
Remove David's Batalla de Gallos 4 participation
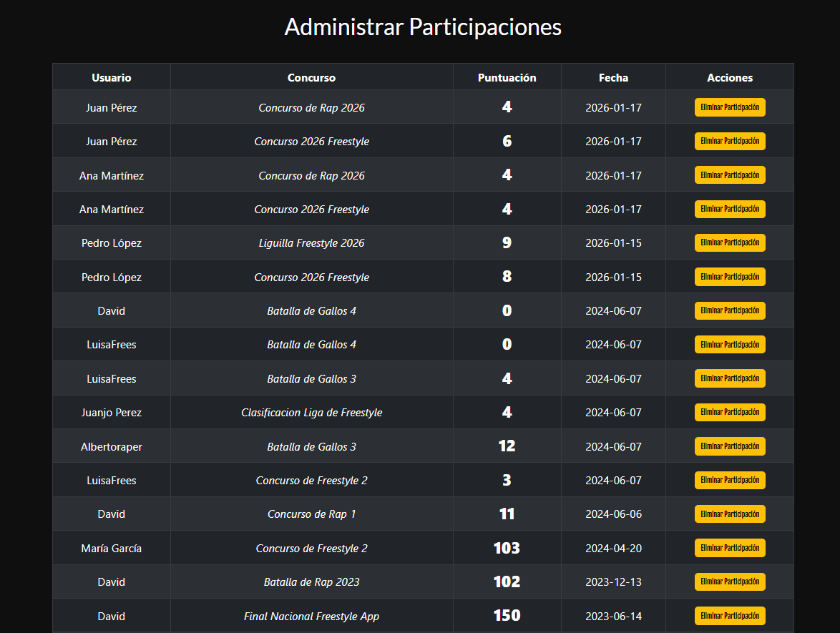(x=730, y=310)
